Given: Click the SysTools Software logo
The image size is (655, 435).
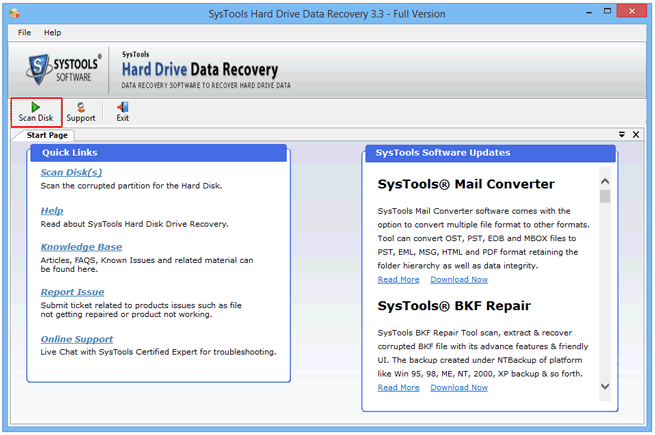Looking at the screenshot, I should (x=64, y=69).
